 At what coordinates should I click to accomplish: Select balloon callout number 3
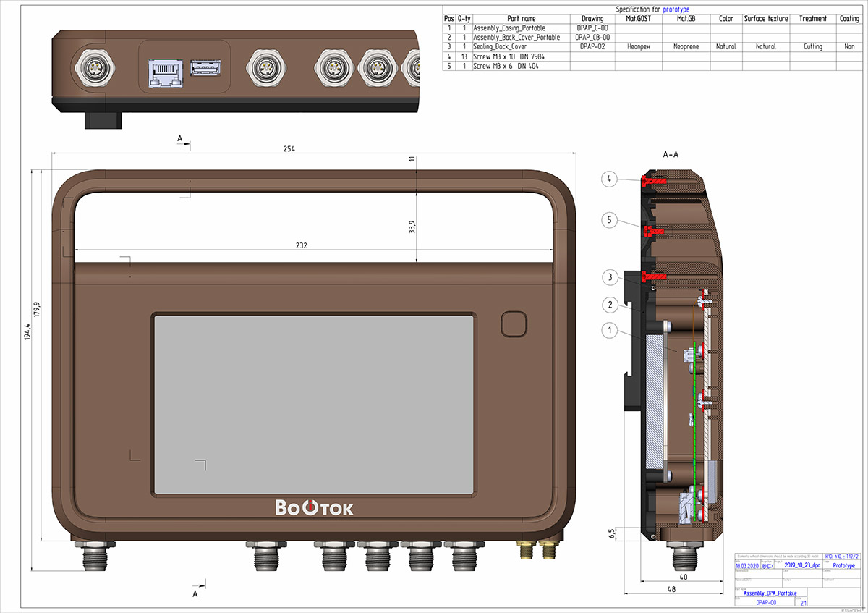click(609, 277)
